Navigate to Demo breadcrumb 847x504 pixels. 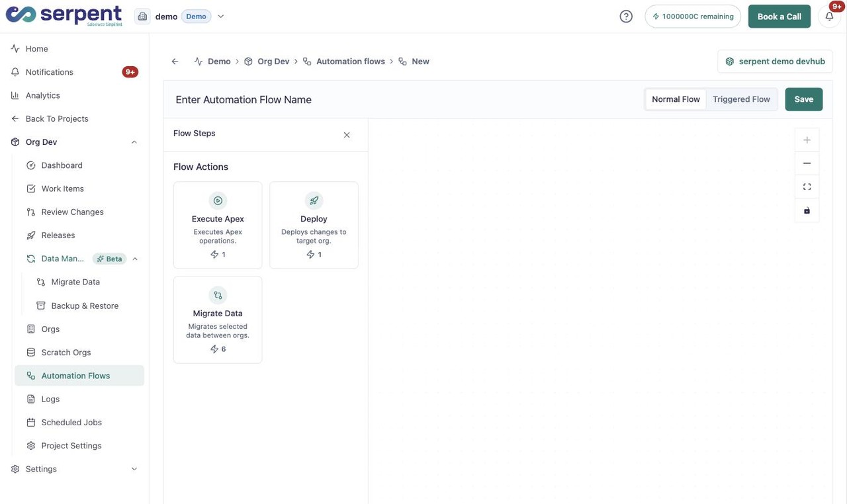pos(219,62)
